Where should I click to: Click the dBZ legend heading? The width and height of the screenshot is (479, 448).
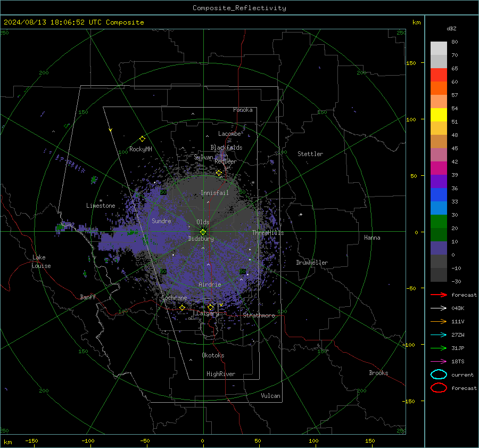[451, 28]
